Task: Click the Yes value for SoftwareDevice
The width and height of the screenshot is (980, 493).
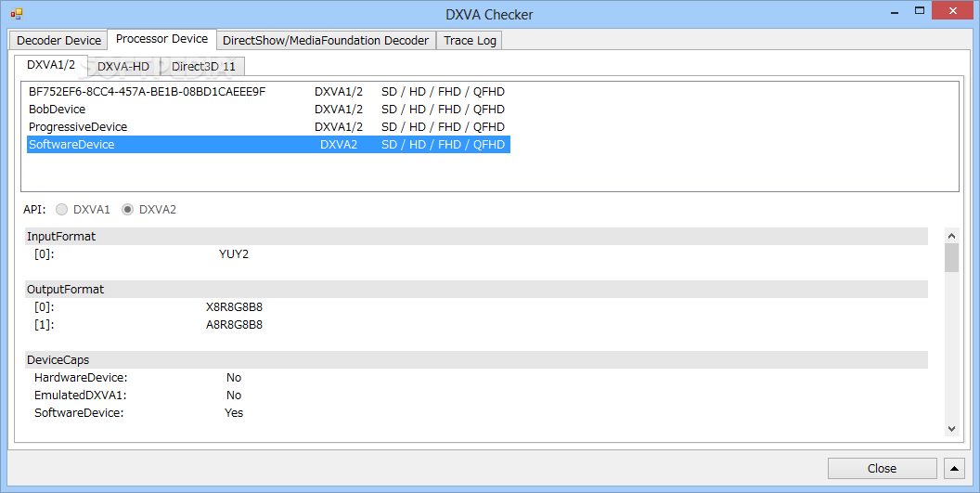Action: pos(234,413)
